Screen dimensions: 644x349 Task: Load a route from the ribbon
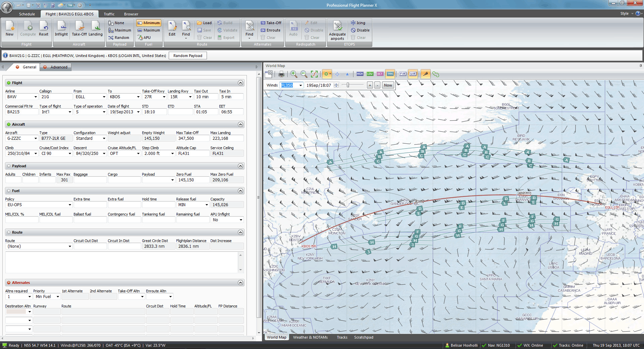[x=204, y=23]
